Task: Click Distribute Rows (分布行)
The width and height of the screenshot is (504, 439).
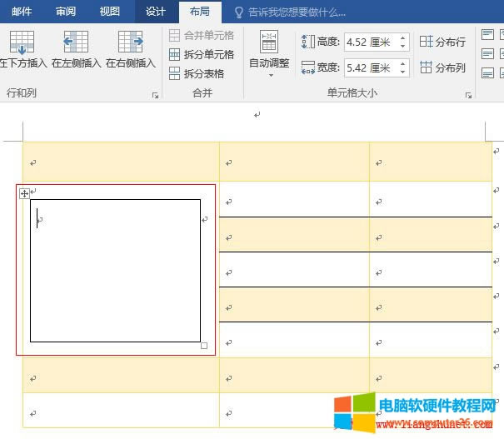Action: (x=443, y=42)
